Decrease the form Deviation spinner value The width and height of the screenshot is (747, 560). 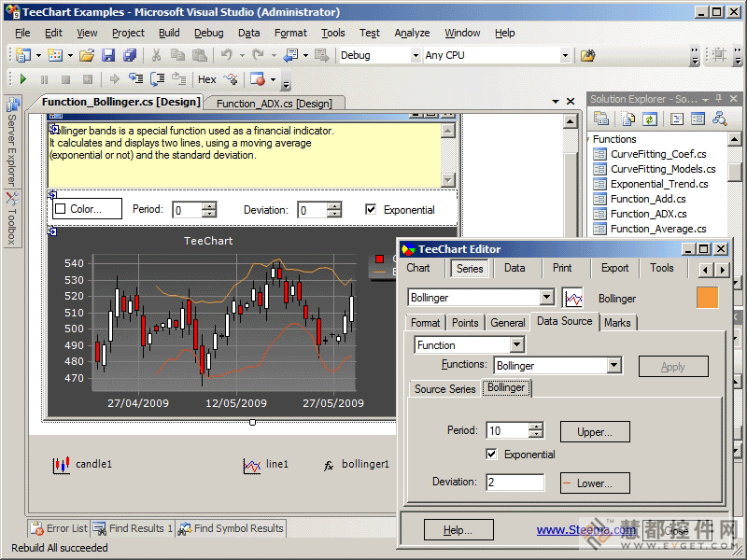click(x=334, y=214)
